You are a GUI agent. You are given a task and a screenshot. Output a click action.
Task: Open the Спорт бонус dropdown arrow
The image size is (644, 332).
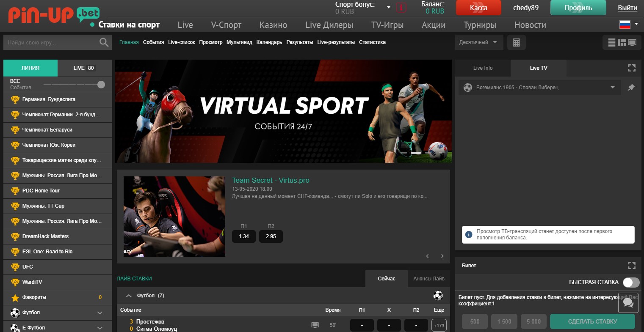point(389,8)
